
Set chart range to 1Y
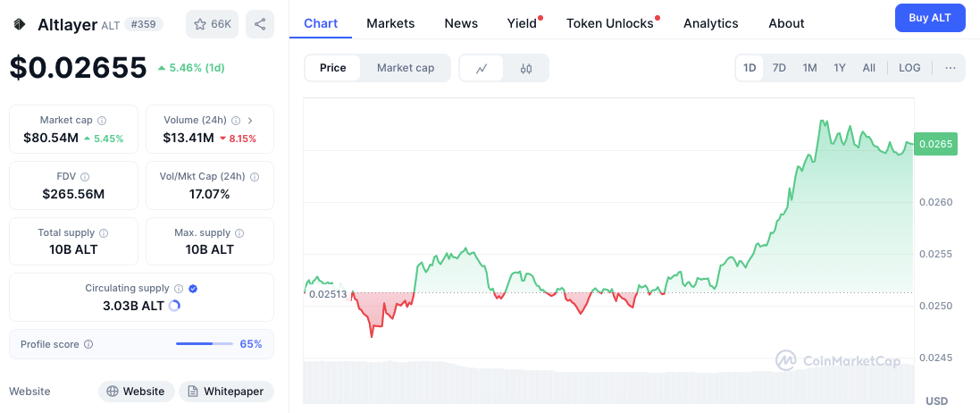[840, 68]
